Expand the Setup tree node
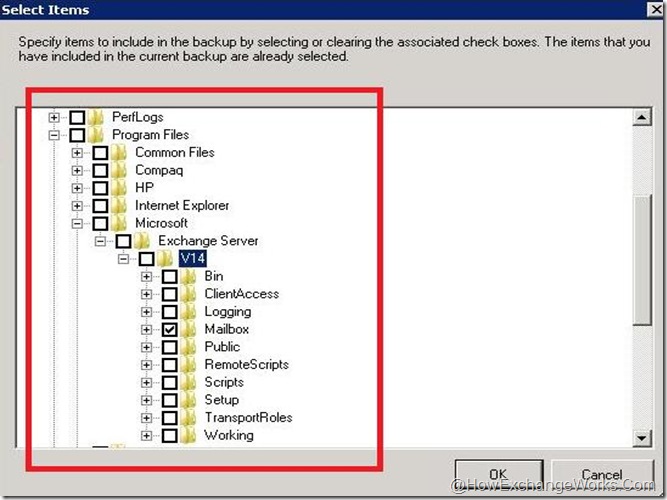Image resolution: width=667 pixels, height=500 pixels. coord(146,400)
